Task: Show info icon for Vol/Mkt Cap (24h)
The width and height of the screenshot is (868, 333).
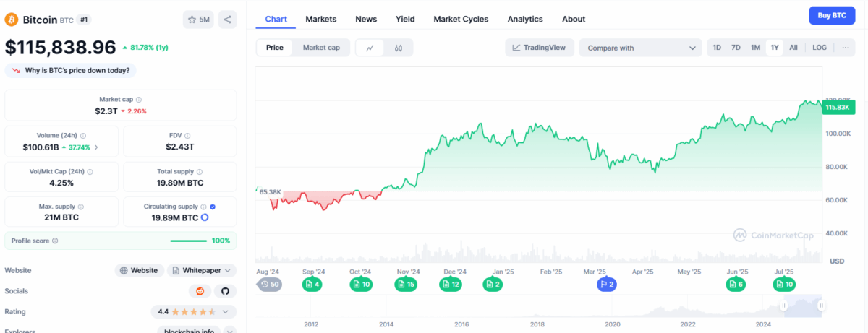Action: coord(90,171)
